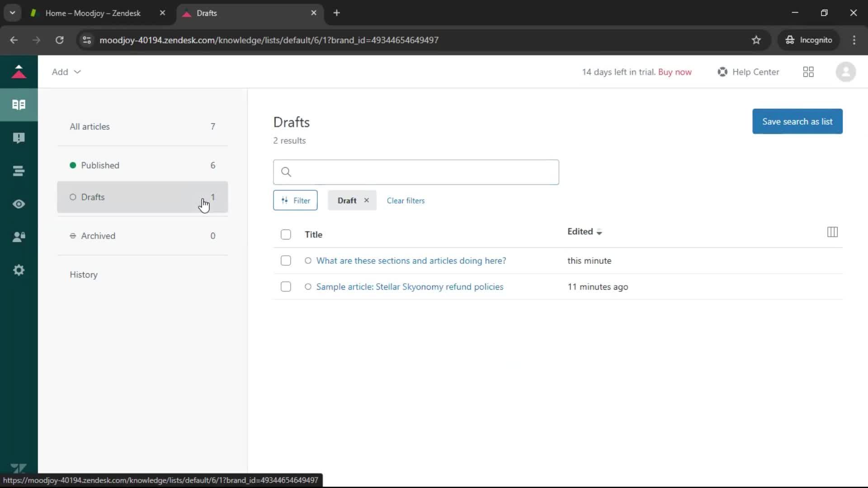Go back to the previous page
This screenshot has height=488, width=868.
(14, 40)
